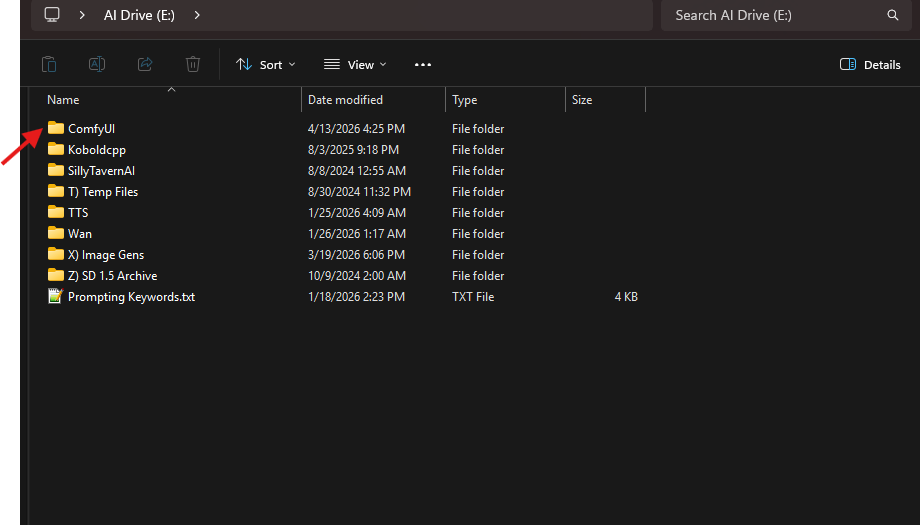The height and width of the screenshot is (525, 920).
Task: Select the Wan folder icon
Action: 56,233
